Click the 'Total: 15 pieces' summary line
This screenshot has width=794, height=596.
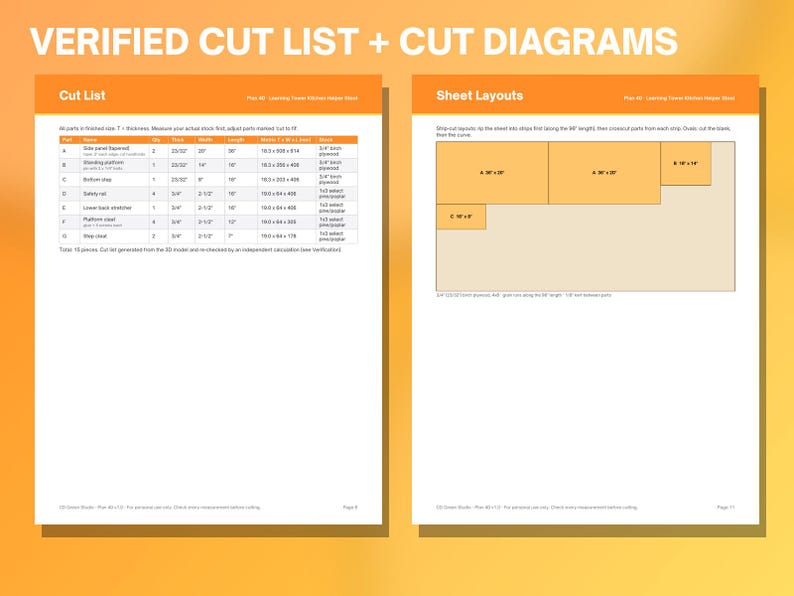200,250
